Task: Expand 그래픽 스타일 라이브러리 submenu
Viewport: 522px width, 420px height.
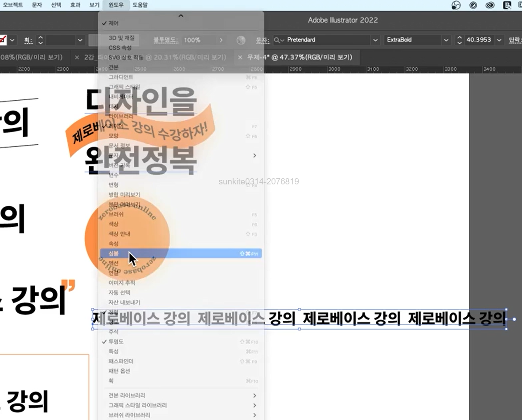Action: [181, 405]
